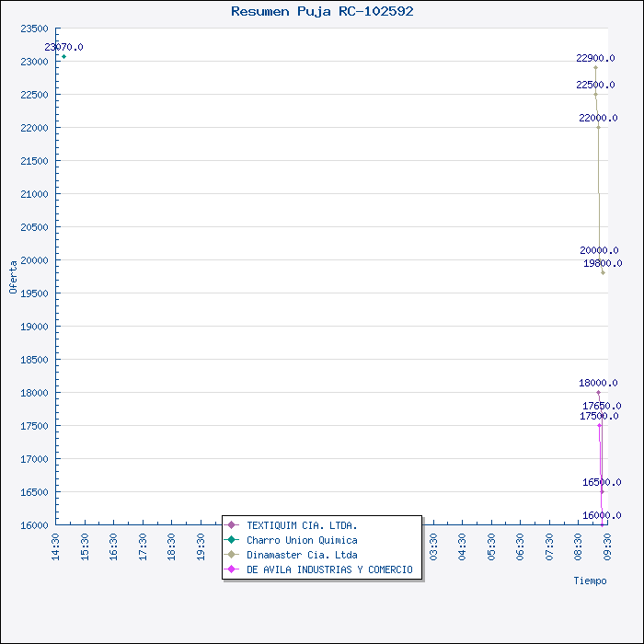The width and height of the screenshot is (644, 644).
Task: Click the 23500 y-axis tick label
Action: coord(33,29)
